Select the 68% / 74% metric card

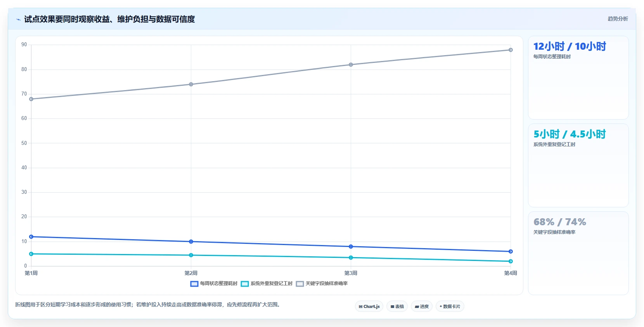tap(578, 253)
